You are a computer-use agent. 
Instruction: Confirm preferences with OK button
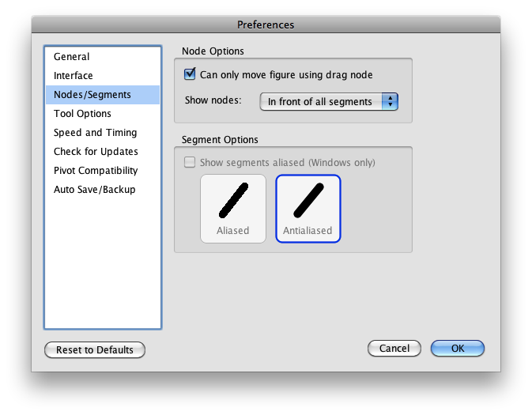pos(458,349)
